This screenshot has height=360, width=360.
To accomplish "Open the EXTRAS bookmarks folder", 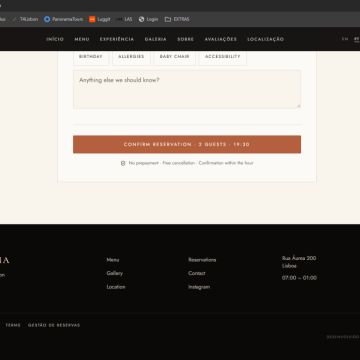I will pos(177,19).
